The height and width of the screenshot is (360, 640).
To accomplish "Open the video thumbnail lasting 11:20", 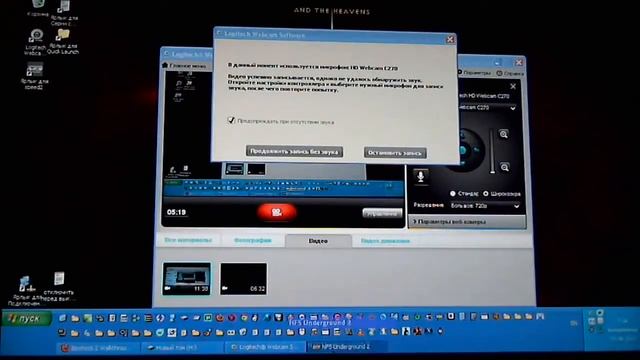I will pyautogui.click(x=187, y=279).
